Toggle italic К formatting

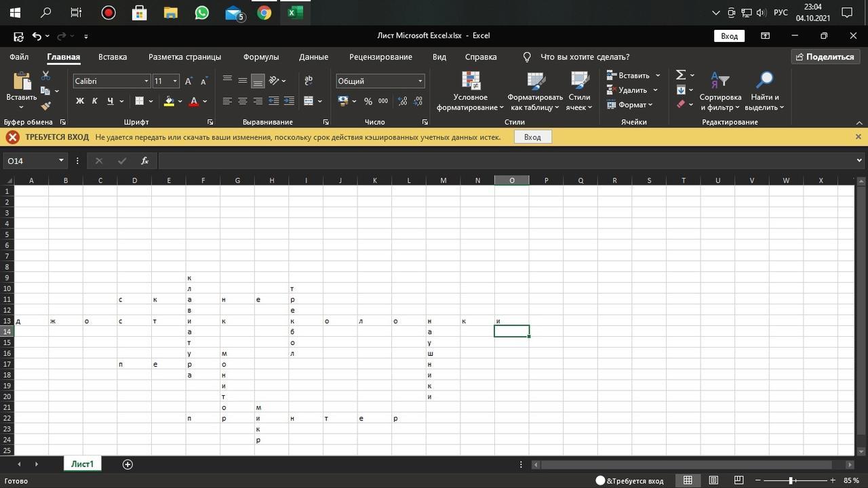[94, 101]
